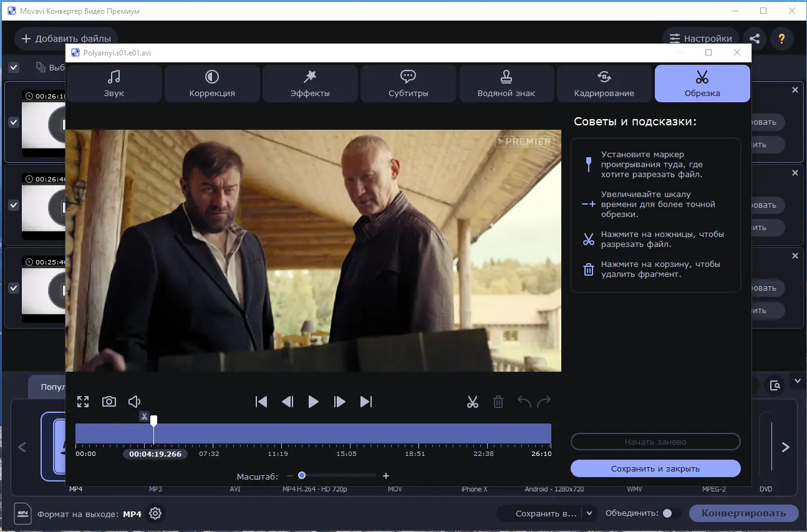807x532 pixels.
Task: Click the scissors cut icon in playback bar
Action: point(472,402)
